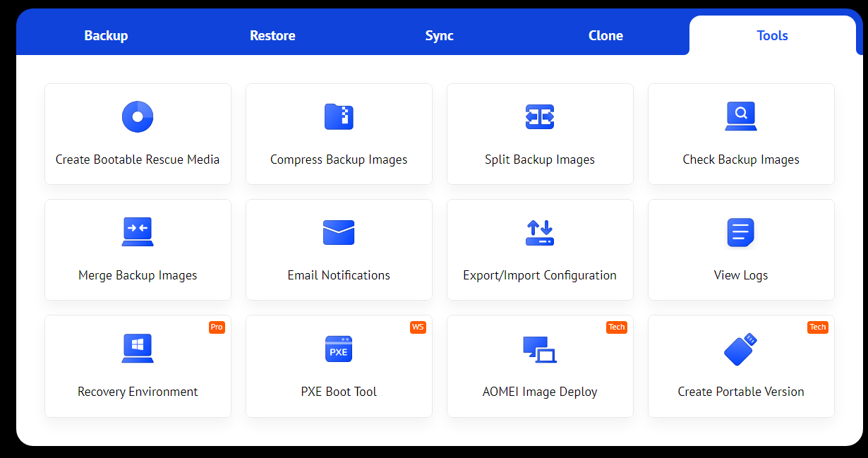
Task: Click the Tech badge on AOMEI Image Deploy
Action: point(617,327)
